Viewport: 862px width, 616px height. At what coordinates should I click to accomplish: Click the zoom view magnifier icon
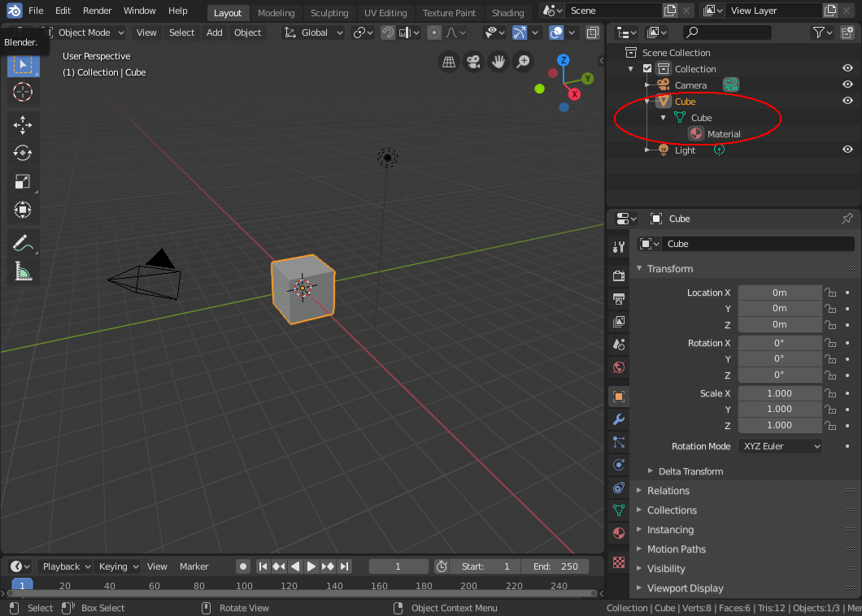pyautogui.click(x=524, y=62)
